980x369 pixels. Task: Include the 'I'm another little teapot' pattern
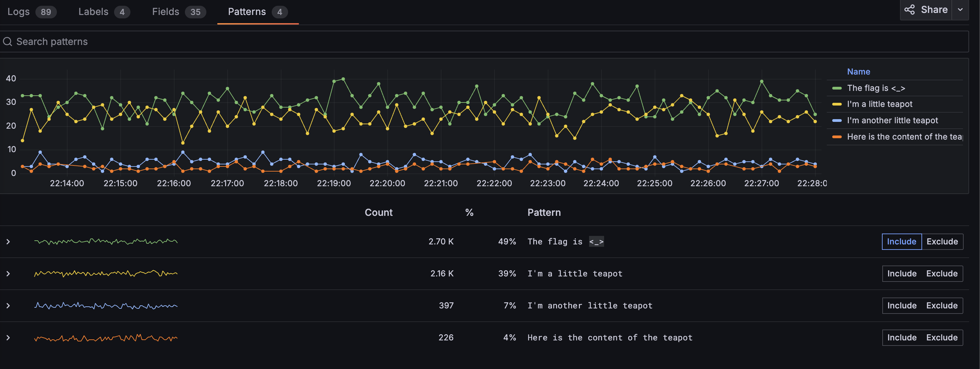pyautogui.click(x=902, y=305)
